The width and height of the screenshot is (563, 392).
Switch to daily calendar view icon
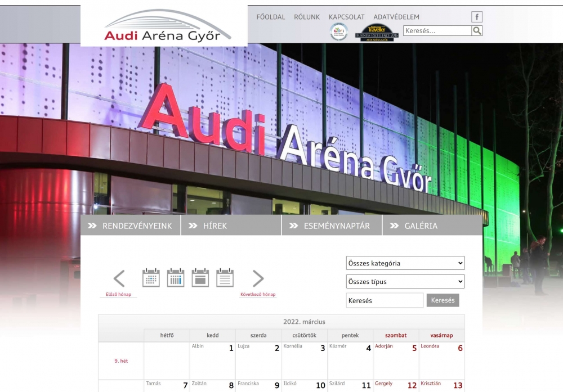(x=200, y=278)
